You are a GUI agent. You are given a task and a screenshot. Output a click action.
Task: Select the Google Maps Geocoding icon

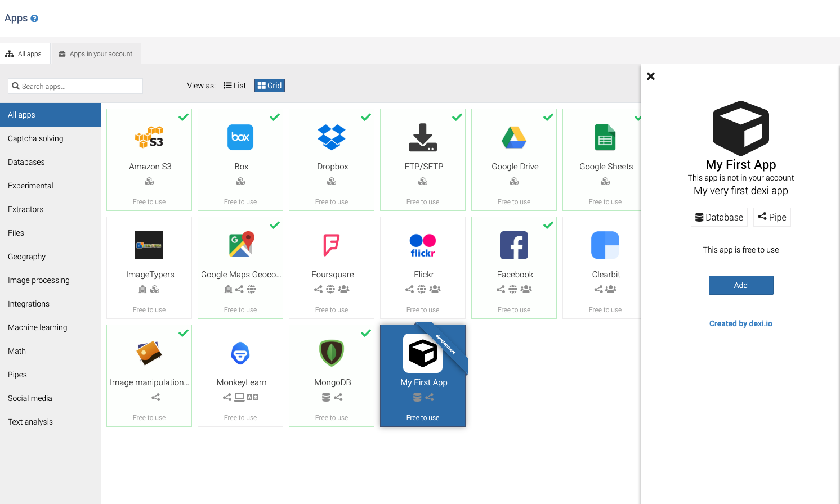(240, 245)
